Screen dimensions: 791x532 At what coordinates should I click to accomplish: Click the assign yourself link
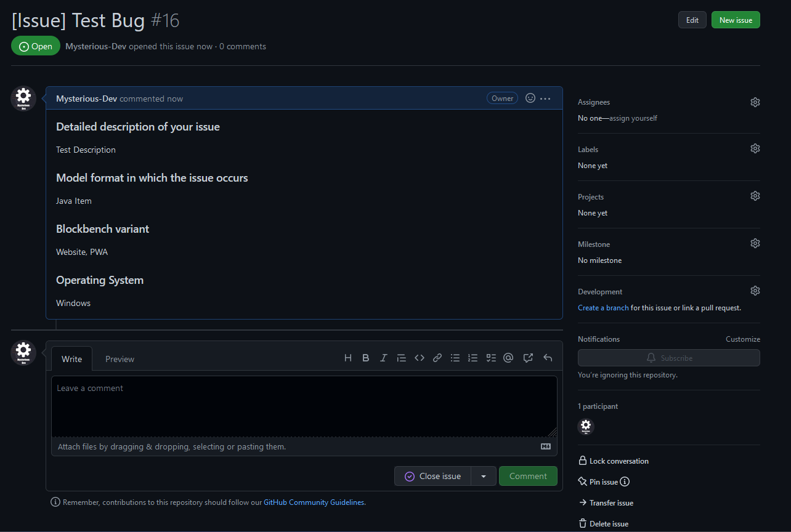coord(633,118)
